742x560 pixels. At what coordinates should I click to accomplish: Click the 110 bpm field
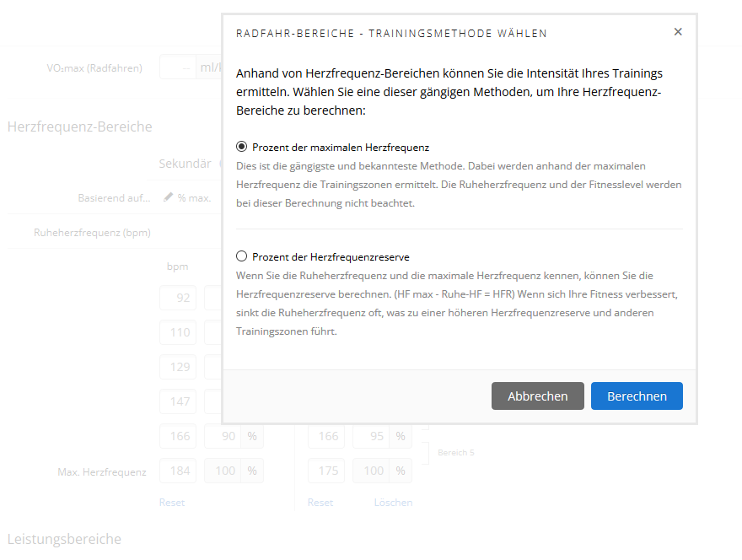point(179,332)
